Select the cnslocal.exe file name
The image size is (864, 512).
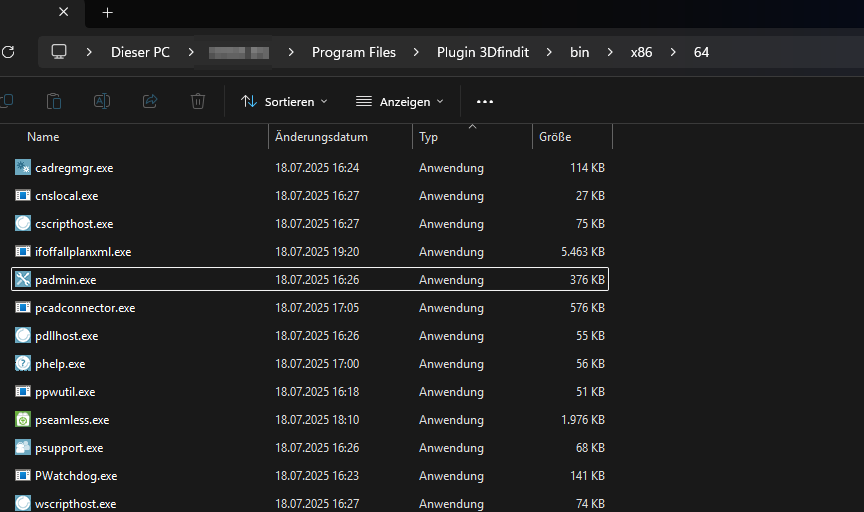[x=67, y=196]
